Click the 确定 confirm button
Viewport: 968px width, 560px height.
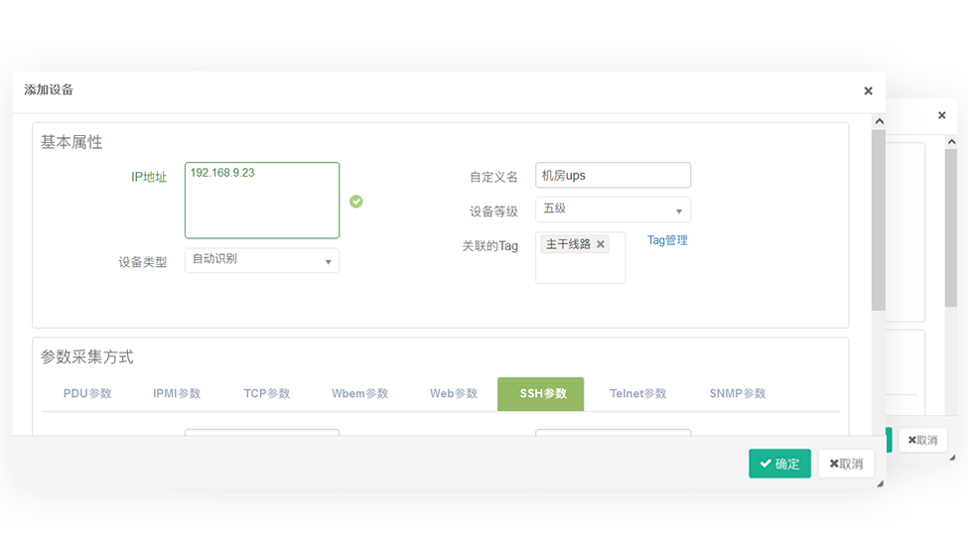click(779, 464)
